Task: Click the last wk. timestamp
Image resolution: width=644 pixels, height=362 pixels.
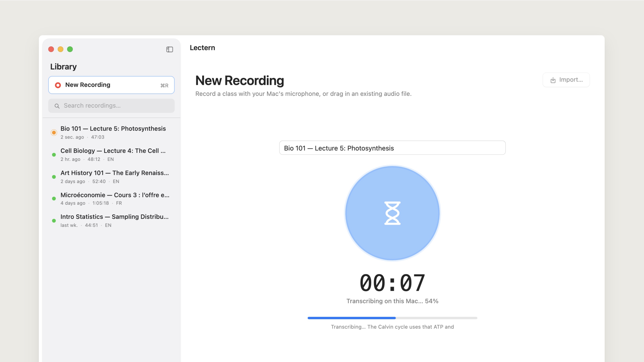Action: pos(69,225)
